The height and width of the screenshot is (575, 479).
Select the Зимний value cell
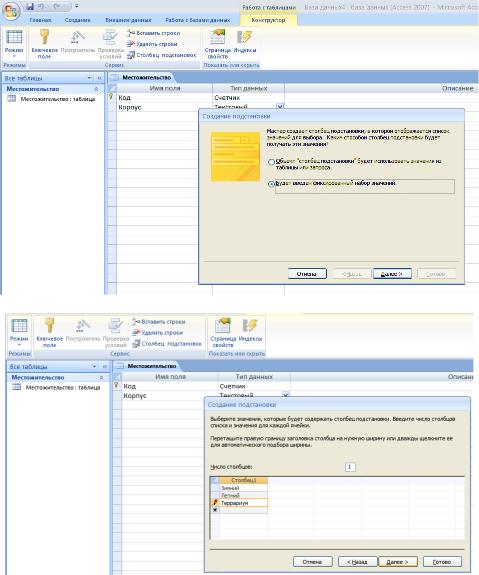tap(244, 488)
